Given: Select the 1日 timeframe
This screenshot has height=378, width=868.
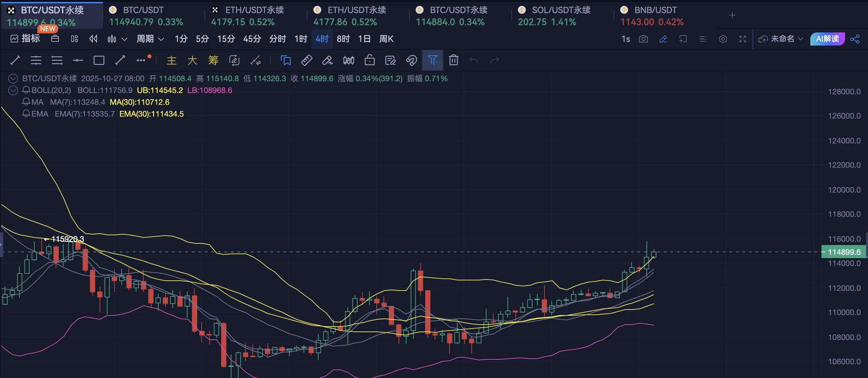Looking at the screenshot, I should point(364,39).
